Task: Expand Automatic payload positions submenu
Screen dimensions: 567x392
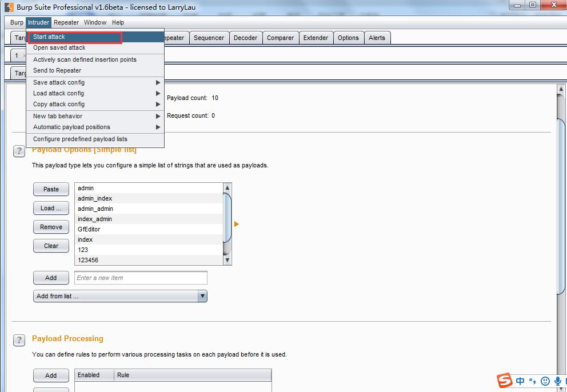Action: (95, 127)
